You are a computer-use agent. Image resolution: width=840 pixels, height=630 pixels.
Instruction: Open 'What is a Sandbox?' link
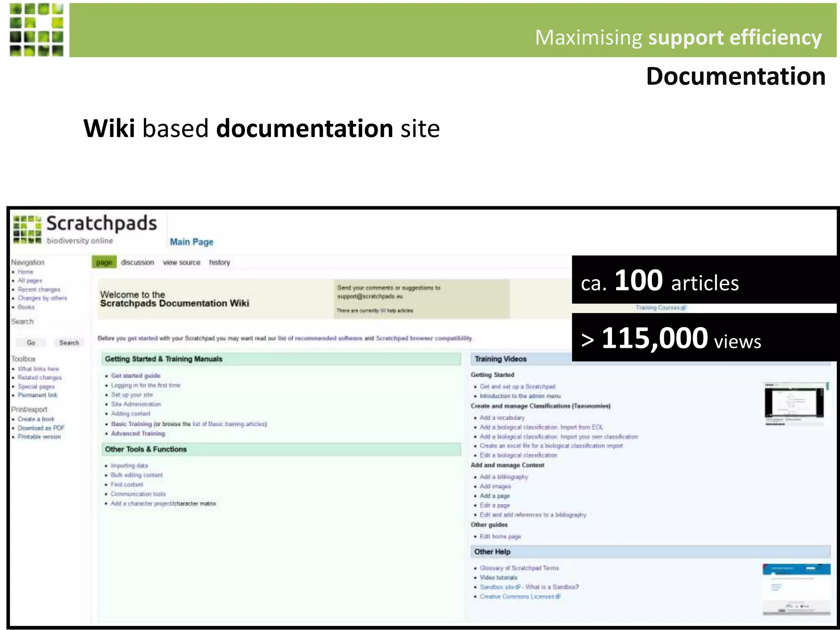point(552,587)
